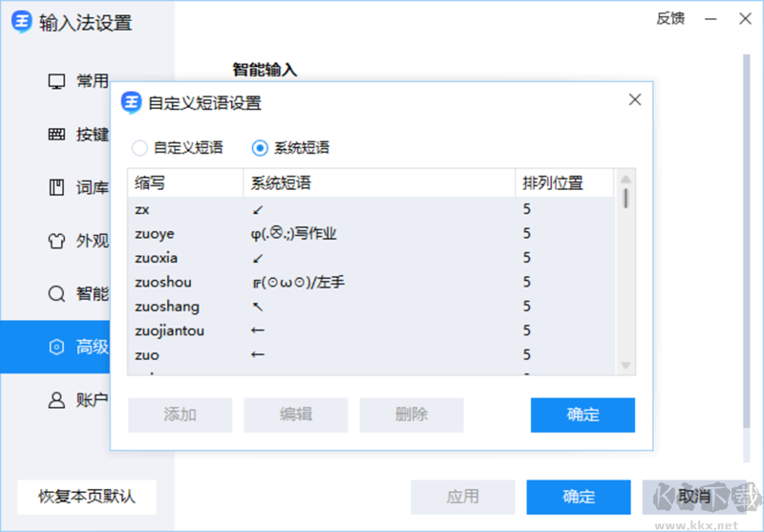Click the logo icon in 自定义短语设置 dialog

coord(131,103)
